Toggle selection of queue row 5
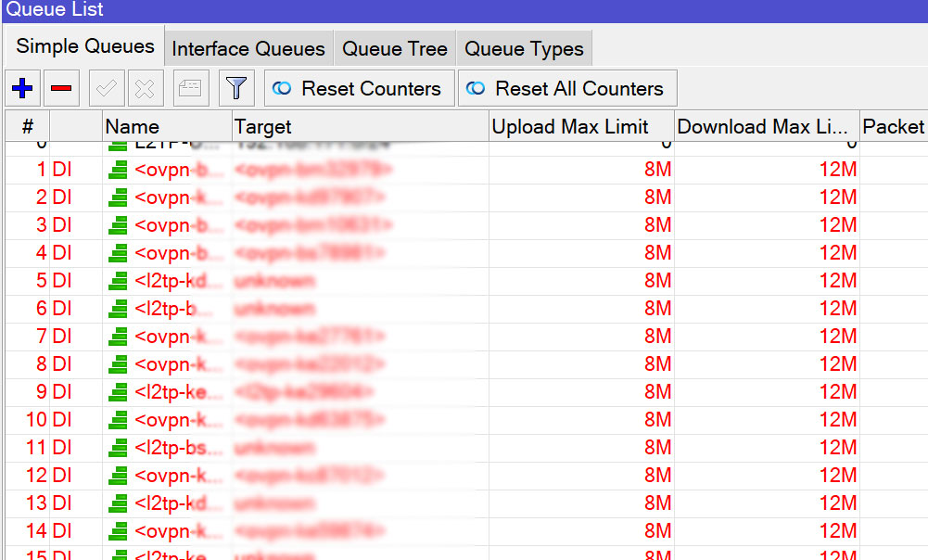Viewport: 928px width, 560px height. 278,280
